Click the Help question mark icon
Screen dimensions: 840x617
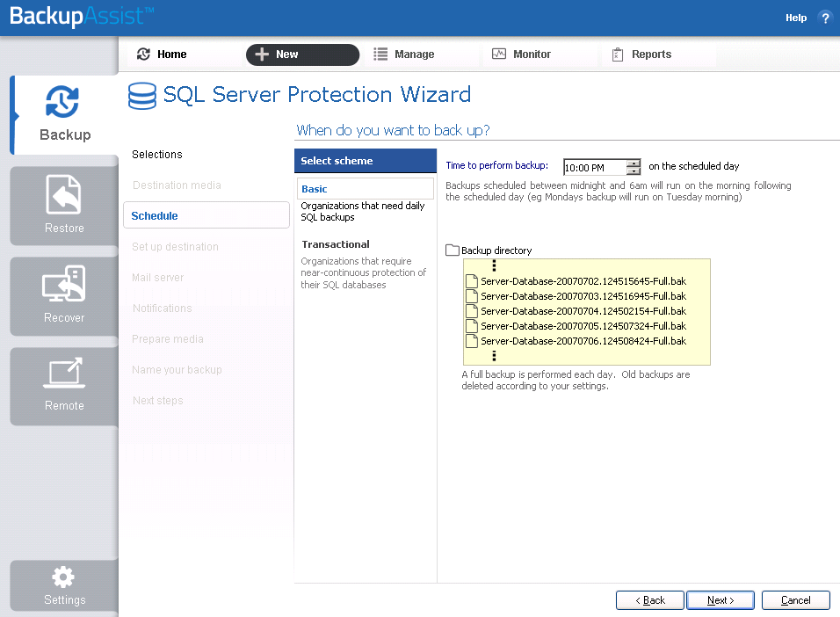click(x=825, y=18)
